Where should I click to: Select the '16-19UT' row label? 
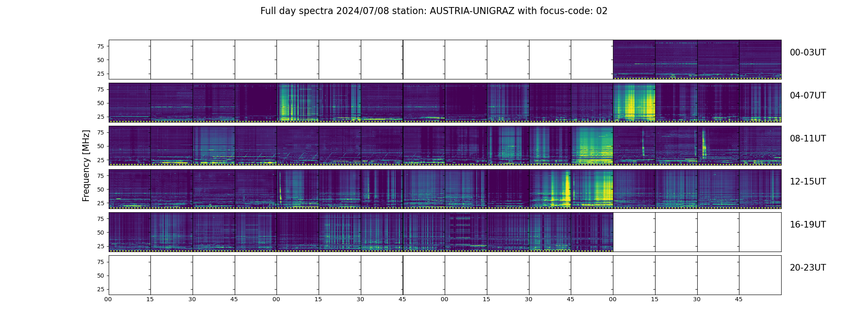click(808, 225)
